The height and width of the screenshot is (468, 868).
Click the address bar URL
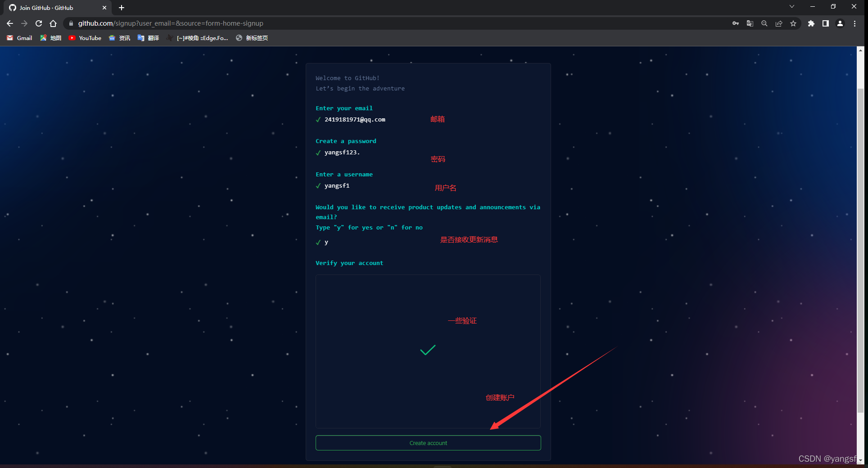(x=171, y=23)
